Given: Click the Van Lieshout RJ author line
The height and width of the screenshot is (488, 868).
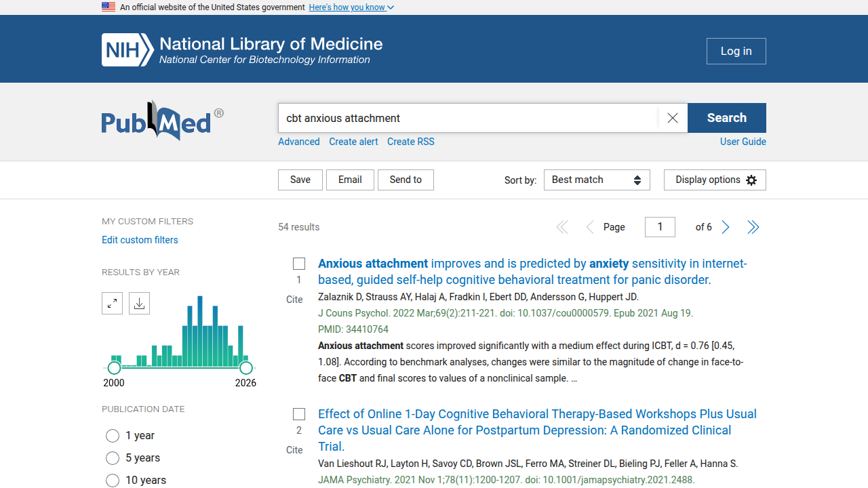Looking at the screenshot, I should coord(528,464).
